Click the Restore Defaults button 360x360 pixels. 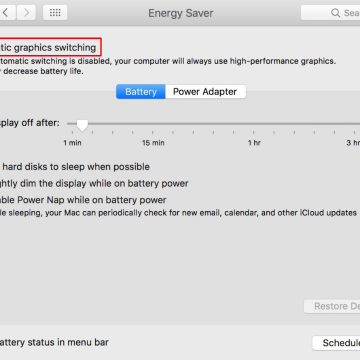pyautogui.click(x=332, y=306)
